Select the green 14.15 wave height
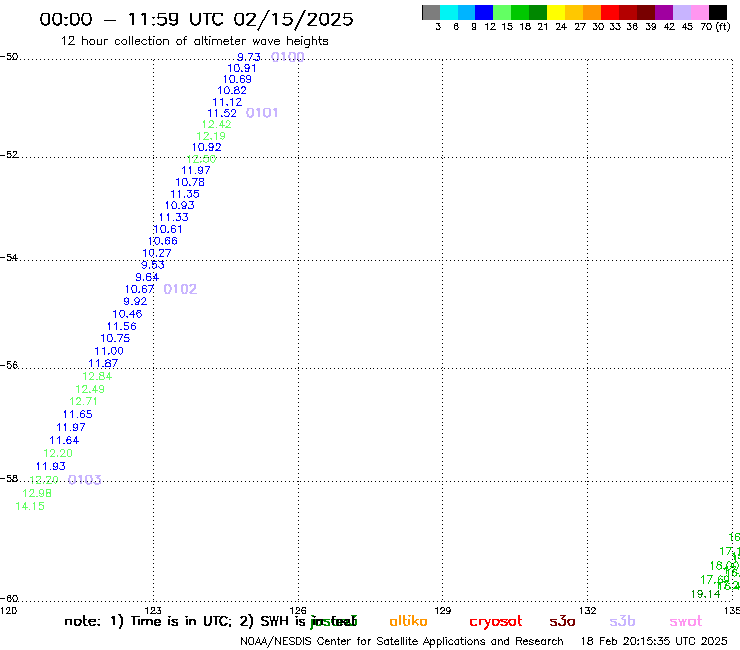 pos(30,506)
